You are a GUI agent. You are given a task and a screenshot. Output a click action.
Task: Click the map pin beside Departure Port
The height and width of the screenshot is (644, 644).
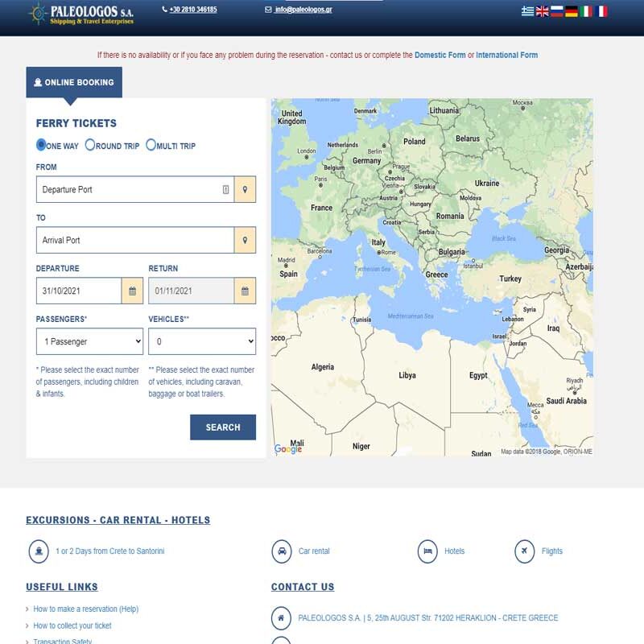[x=245, y=190]
